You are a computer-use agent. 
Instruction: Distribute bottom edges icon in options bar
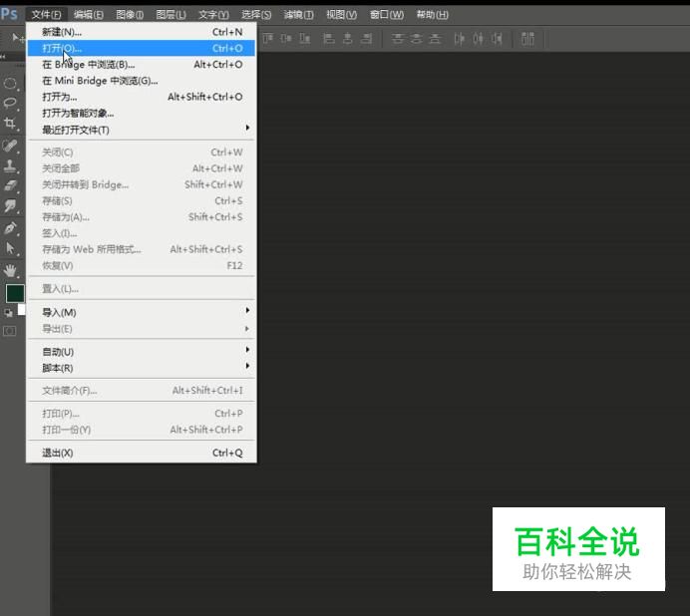435,38
